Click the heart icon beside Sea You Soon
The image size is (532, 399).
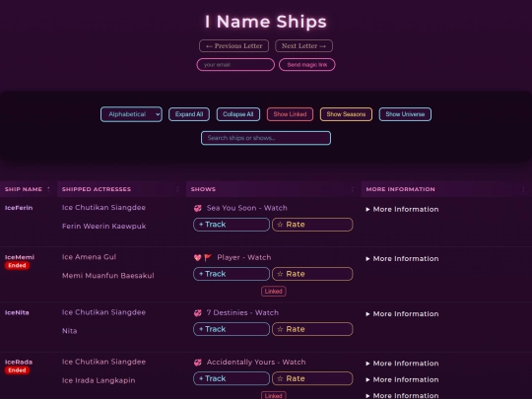coord(197,208)
